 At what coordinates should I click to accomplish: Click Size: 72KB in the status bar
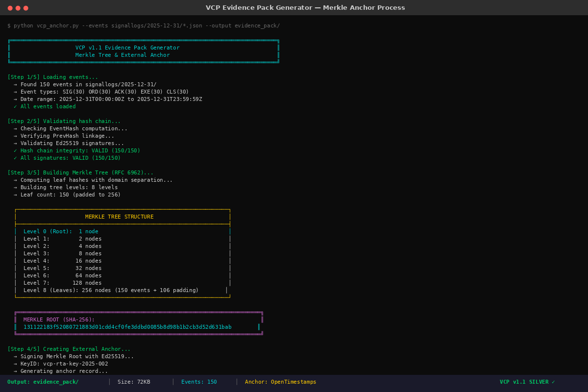click(x=134, y=382)
